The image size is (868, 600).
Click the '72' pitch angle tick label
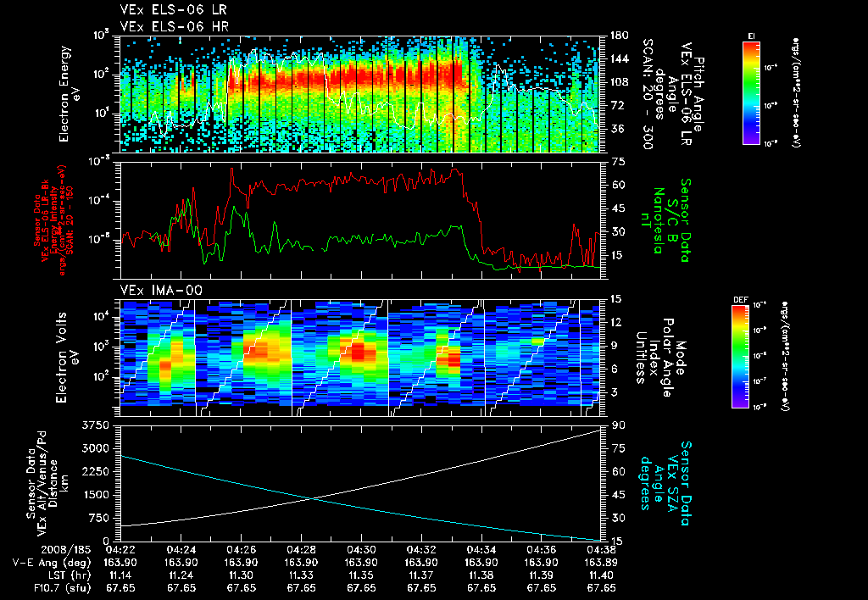click(x=615, y=105)
